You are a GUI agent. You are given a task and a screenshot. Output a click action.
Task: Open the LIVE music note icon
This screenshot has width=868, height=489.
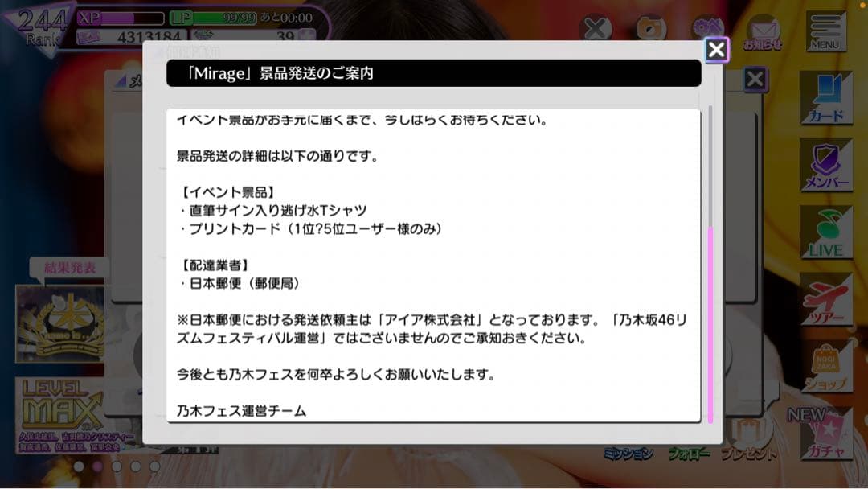pyautogui.click(x=826, y=232)
